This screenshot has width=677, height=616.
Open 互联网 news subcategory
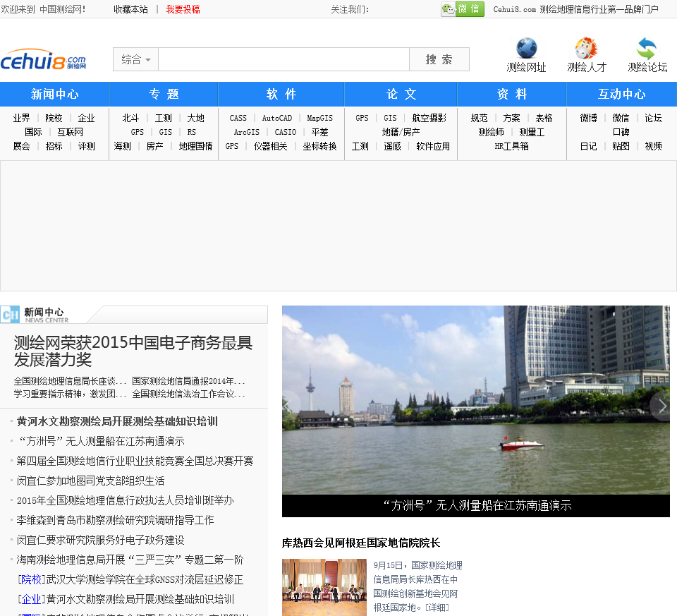tap(70, 132)
